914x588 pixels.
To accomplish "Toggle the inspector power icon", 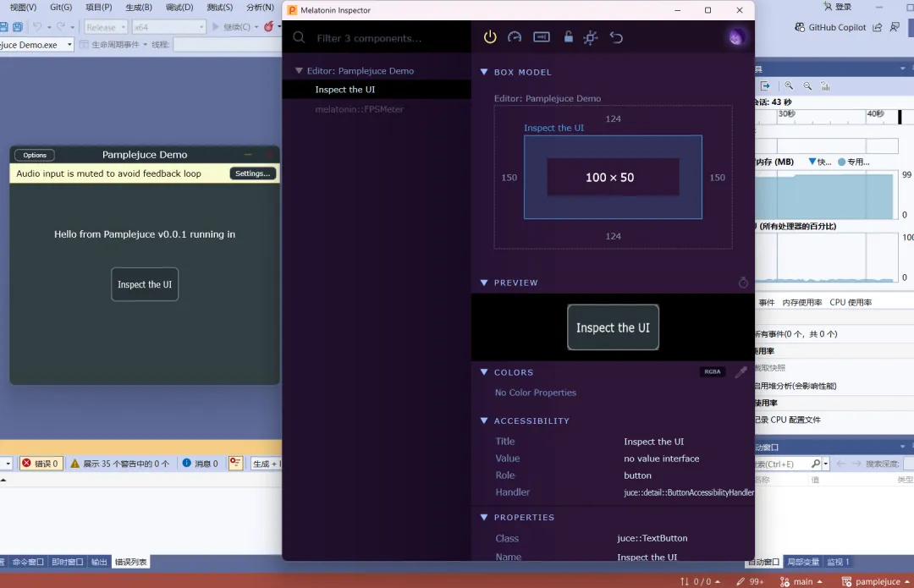I will [490, 37].
